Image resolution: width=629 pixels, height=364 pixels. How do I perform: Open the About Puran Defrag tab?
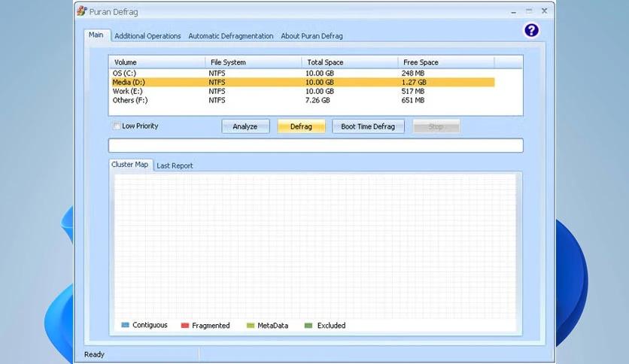[311, 36]
